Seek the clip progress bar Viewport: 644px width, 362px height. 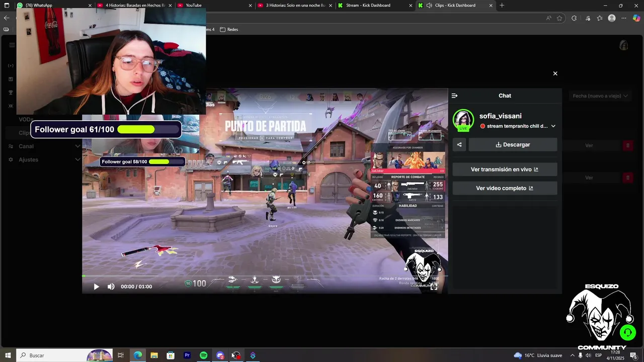[265, 276]
